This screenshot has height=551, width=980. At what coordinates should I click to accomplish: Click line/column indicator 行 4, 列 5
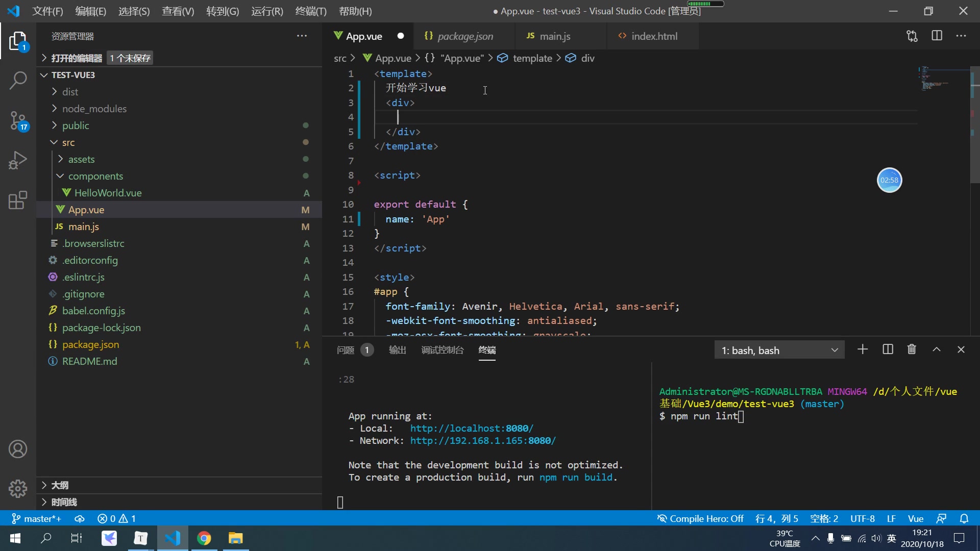point(777,518)
